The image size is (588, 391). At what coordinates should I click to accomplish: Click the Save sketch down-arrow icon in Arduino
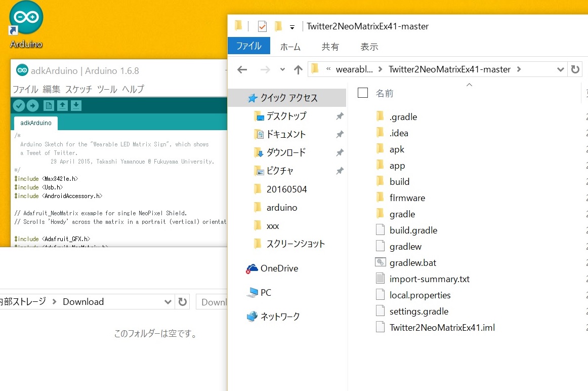point(76,106)
